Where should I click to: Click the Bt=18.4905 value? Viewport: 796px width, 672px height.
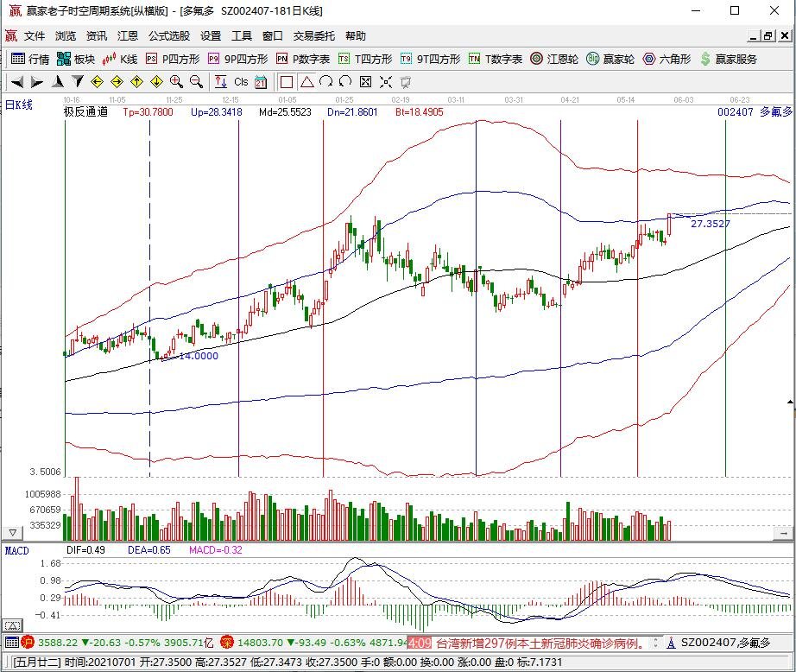pos(420,111)
